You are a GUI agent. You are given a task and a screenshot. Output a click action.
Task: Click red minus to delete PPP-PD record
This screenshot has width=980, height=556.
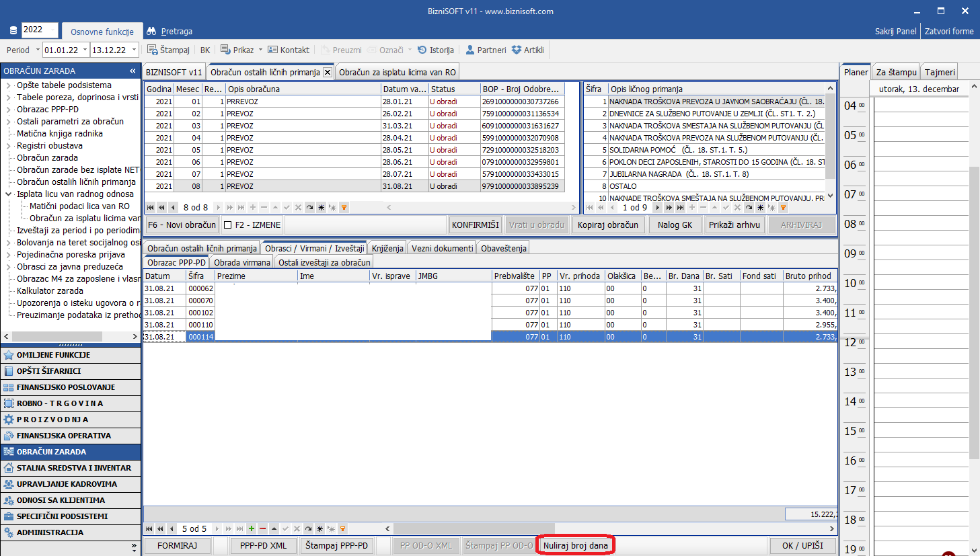click(262, 529)
